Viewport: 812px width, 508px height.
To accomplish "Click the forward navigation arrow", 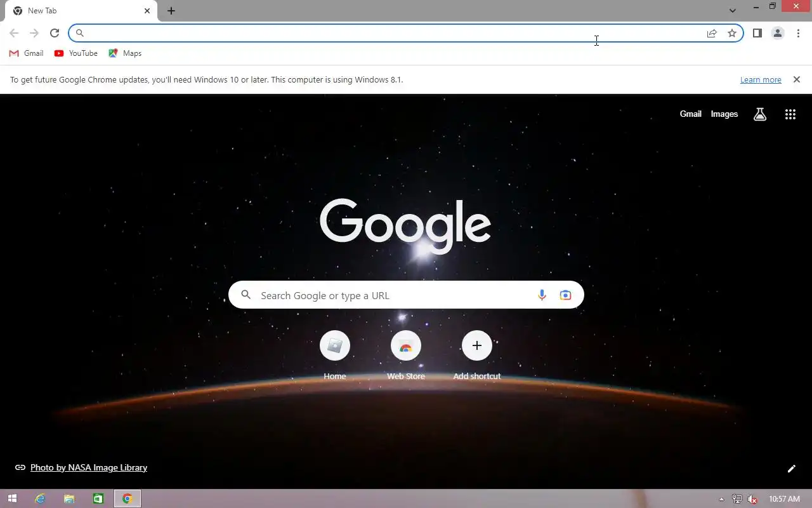I will point(34,33).
